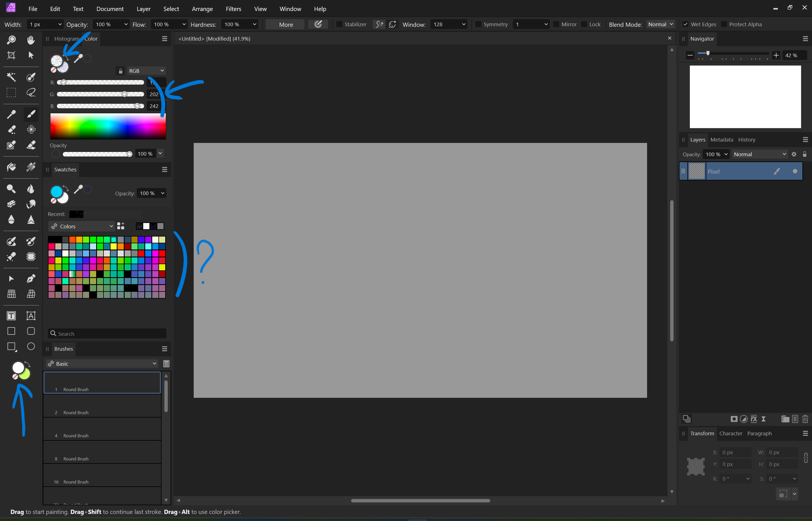Image resolution: width=812 pixels, height=521 pixels.
Task: Select the 4 Round Brush preset
Action: 102,429
